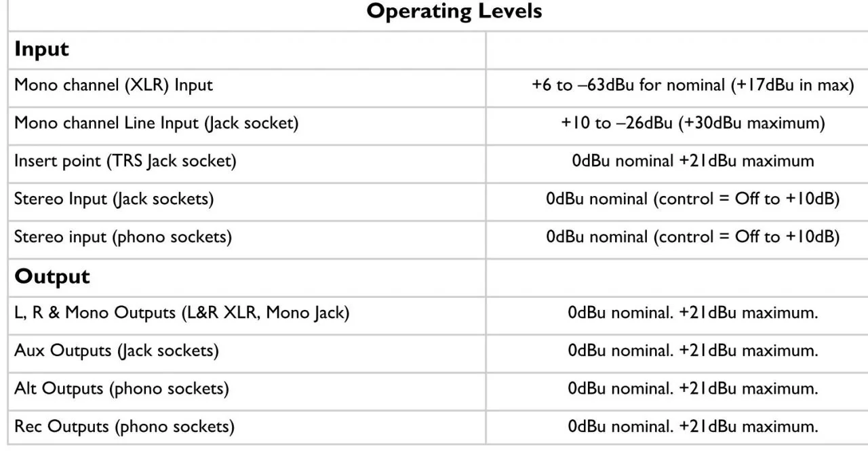
Task: Click the Output section heading
Action: tap(52, 276)
